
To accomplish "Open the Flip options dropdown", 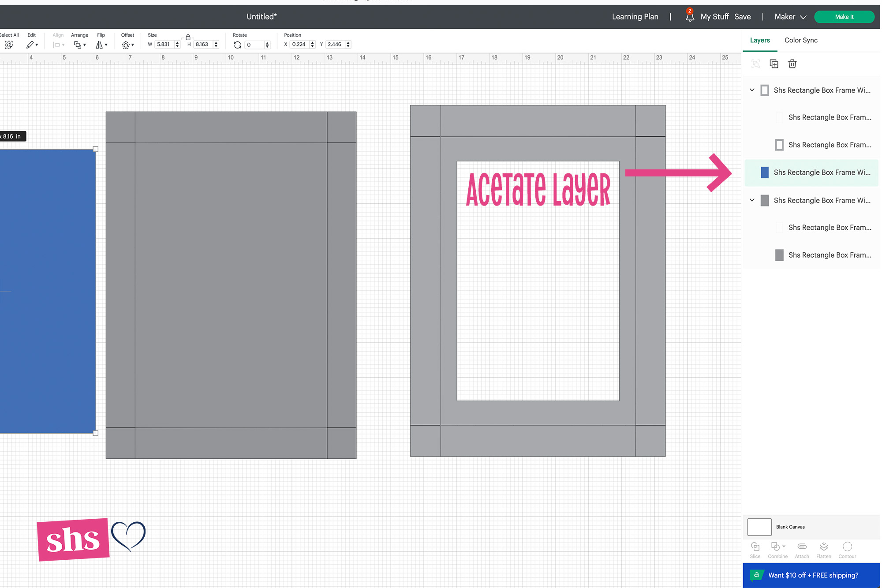I will tap(101, 45).
